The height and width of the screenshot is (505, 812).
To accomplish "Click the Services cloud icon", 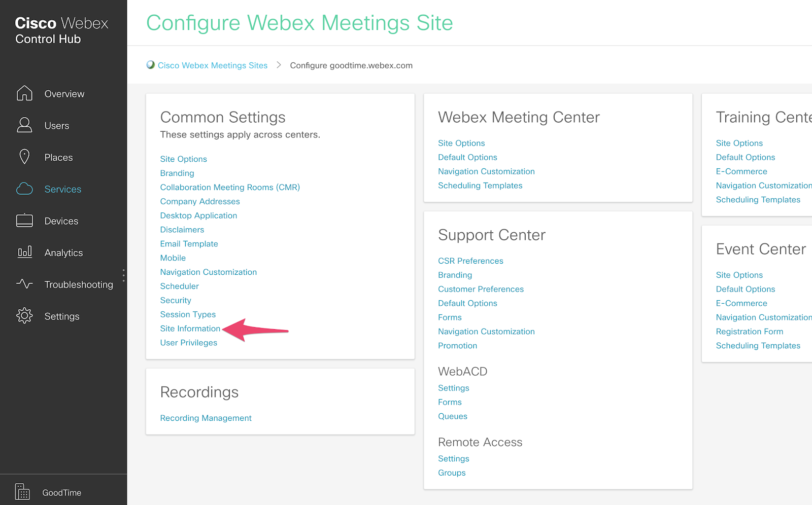I will [24, 189].
